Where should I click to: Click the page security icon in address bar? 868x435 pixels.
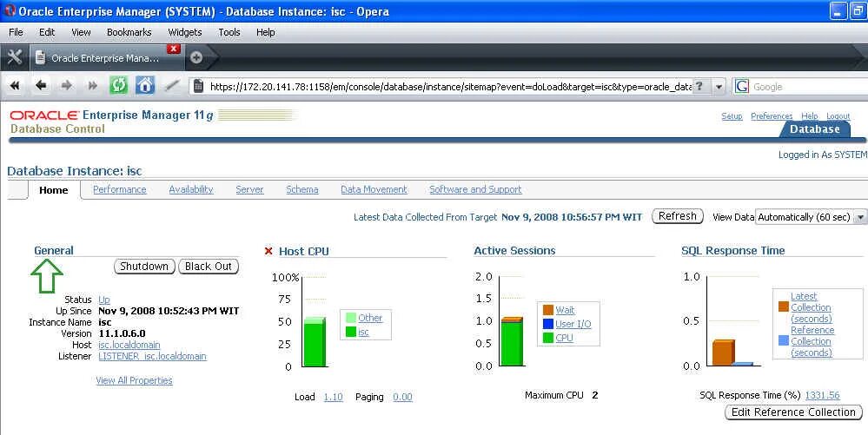point(199,86)
